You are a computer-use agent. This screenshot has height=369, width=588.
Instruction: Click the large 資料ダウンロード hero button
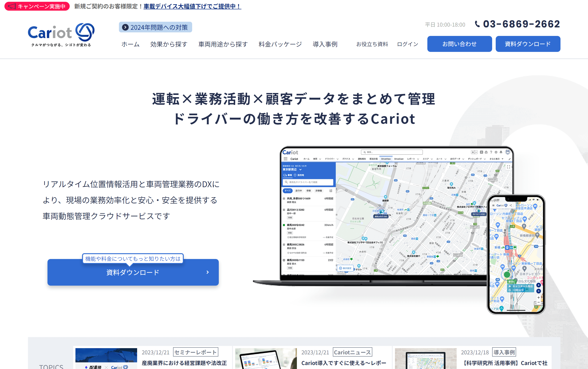pyautogui.click(x=133, y=272)
